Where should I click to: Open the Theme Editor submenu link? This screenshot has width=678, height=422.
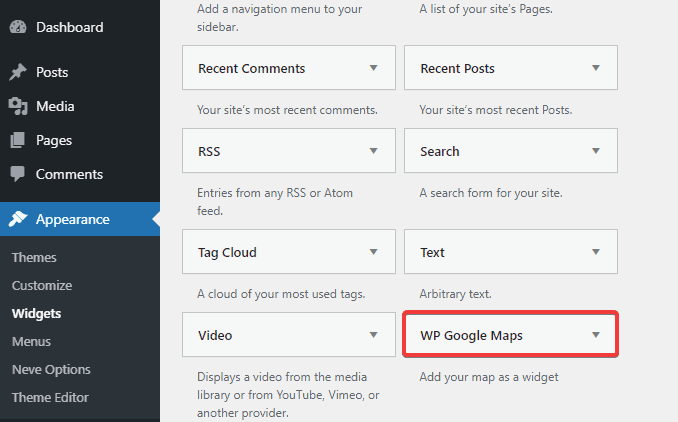(50, 397)
